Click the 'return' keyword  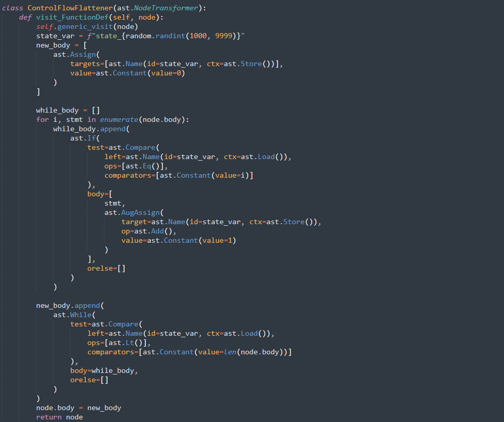click(49, 417)
